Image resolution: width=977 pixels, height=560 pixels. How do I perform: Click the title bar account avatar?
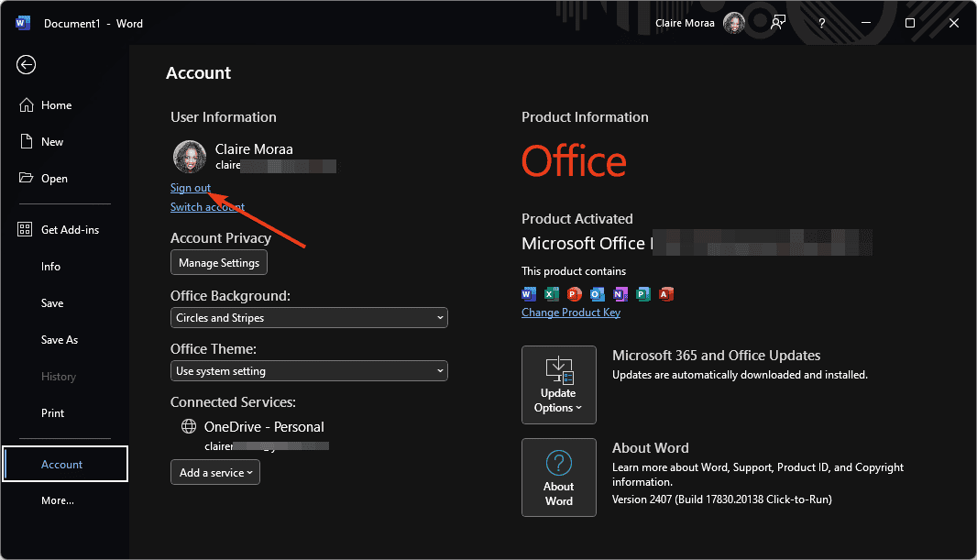734,23
